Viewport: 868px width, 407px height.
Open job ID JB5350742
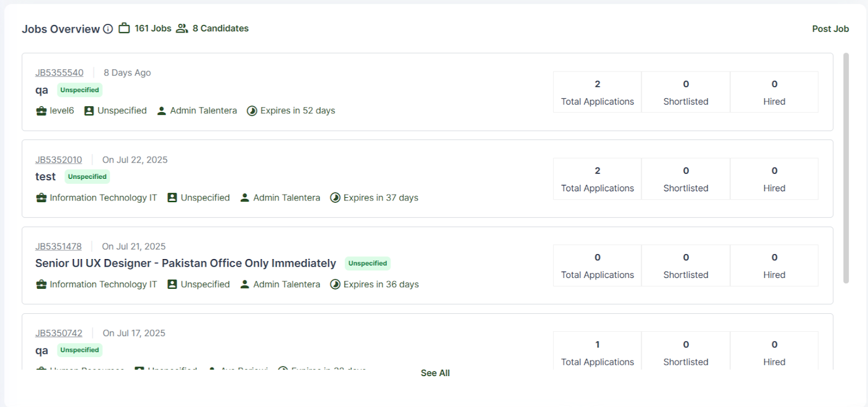coord(59,333)
